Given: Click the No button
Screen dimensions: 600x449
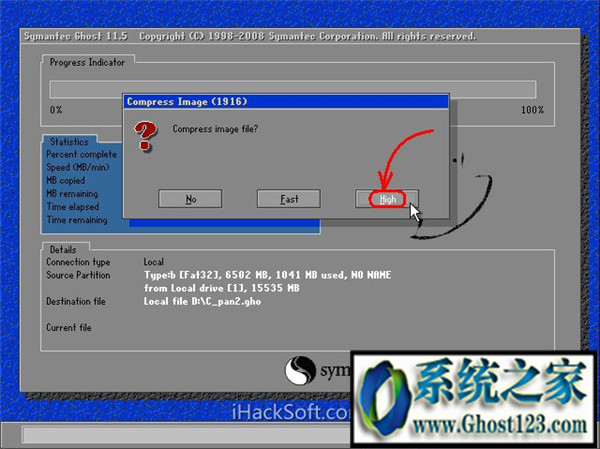Looking at the screenshot, I should point(190,199).
